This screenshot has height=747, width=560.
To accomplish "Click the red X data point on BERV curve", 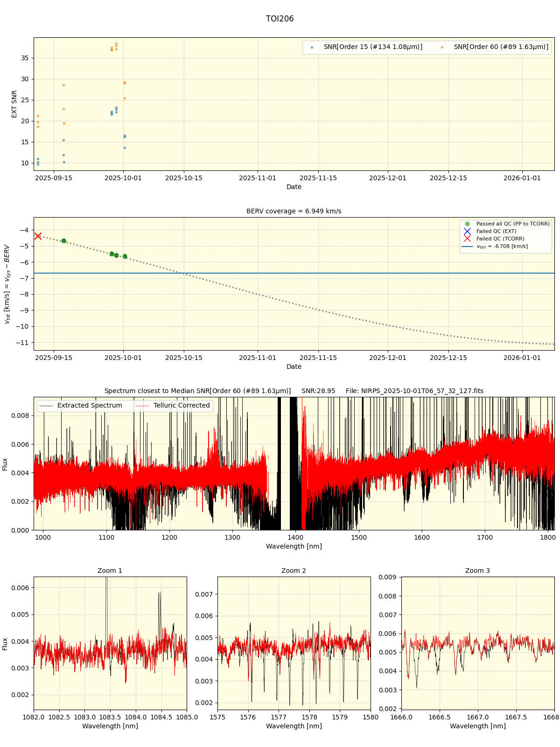I will (x=38, y=236).
